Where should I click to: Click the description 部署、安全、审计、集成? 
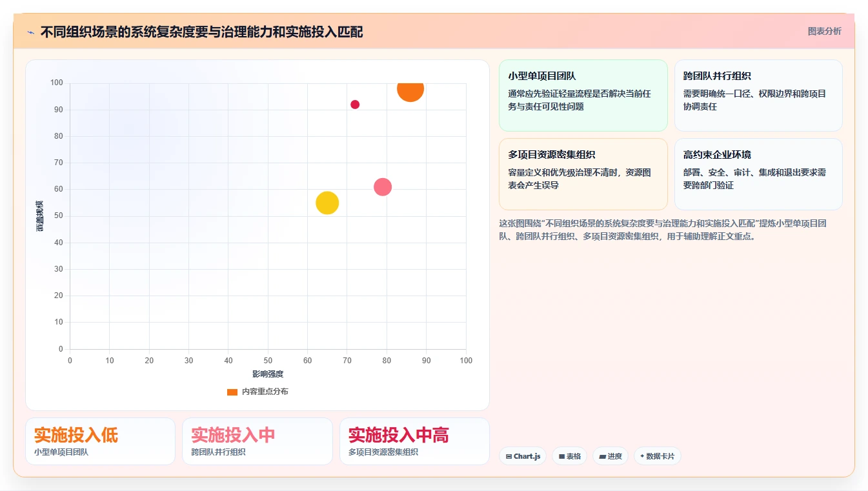point(754,179)
